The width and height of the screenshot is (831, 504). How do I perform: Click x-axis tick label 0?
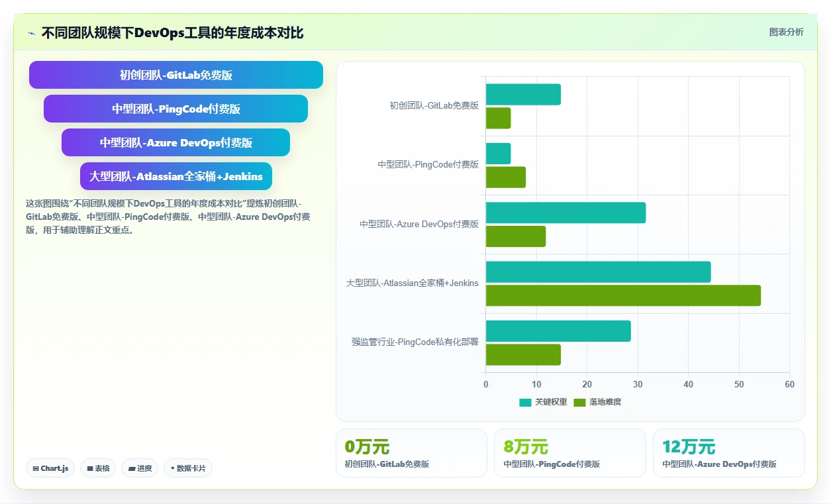coord(486,384)
